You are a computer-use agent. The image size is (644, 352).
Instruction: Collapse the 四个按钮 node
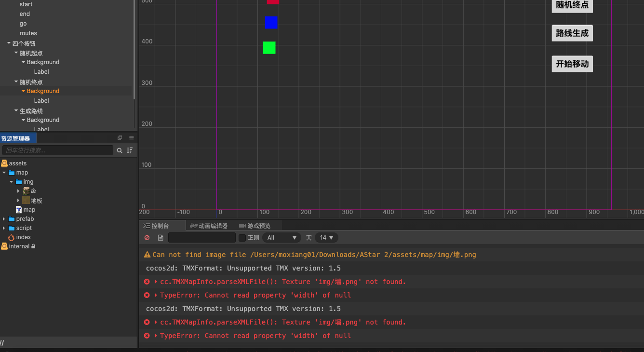click(x=9, y=43)
